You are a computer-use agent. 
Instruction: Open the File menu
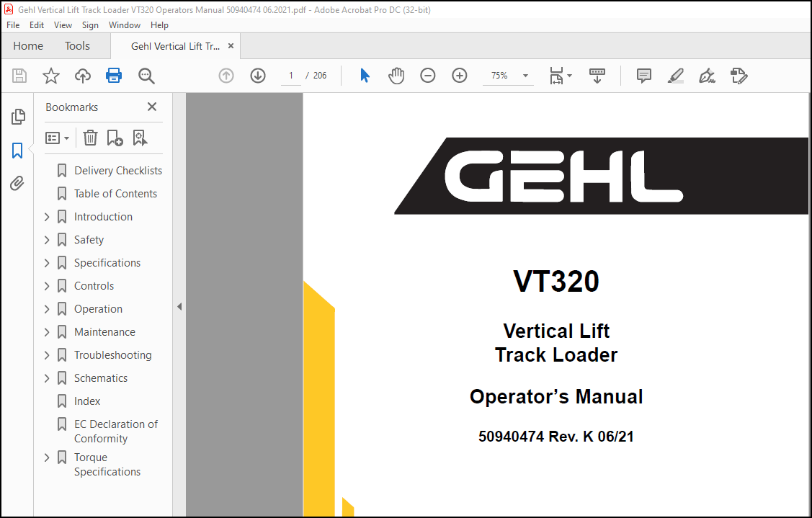13,25
